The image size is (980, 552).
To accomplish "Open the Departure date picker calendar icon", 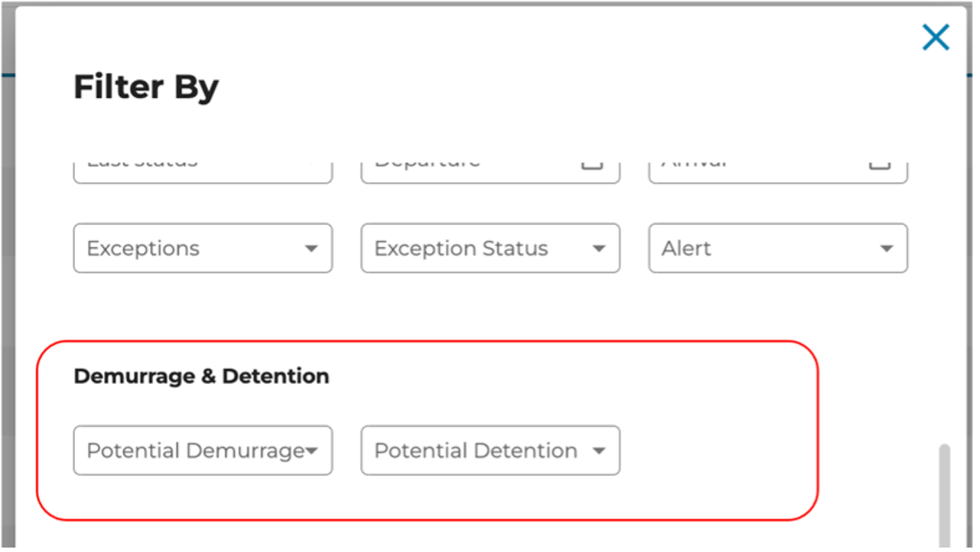I will click(x=592, y=160).
